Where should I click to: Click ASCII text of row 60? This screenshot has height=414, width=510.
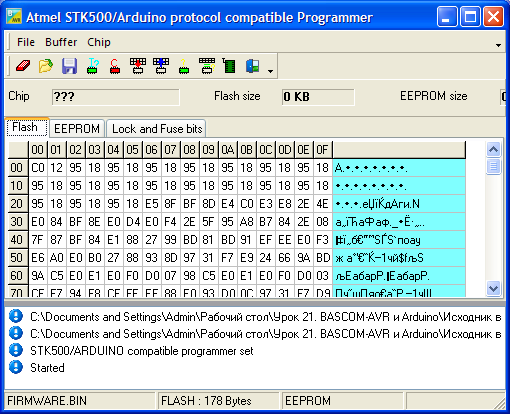point(399,276)
